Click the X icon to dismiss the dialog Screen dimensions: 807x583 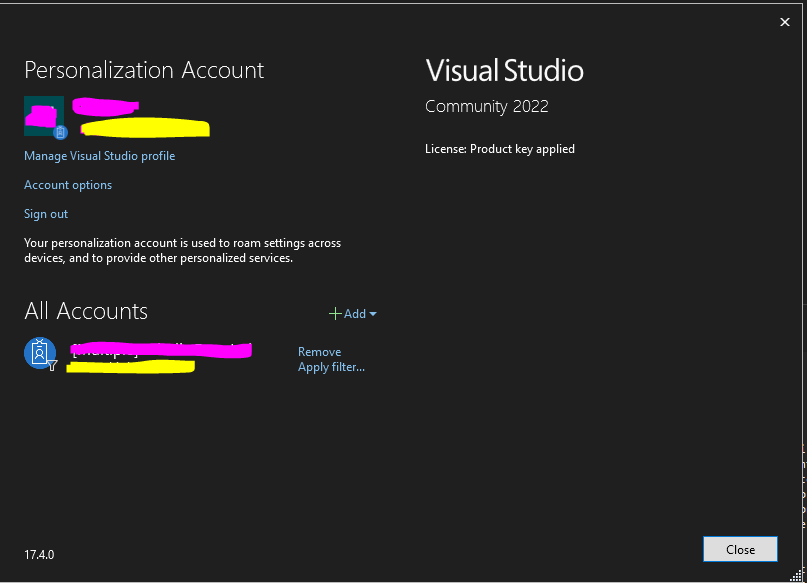(x=785, y=21)
